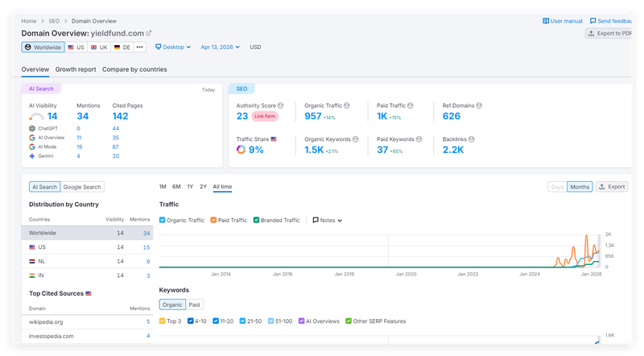Viewport: 644px width, 356px height.
Task: Click the wikipedia.org cited source row
Action: tap(87, 322)
